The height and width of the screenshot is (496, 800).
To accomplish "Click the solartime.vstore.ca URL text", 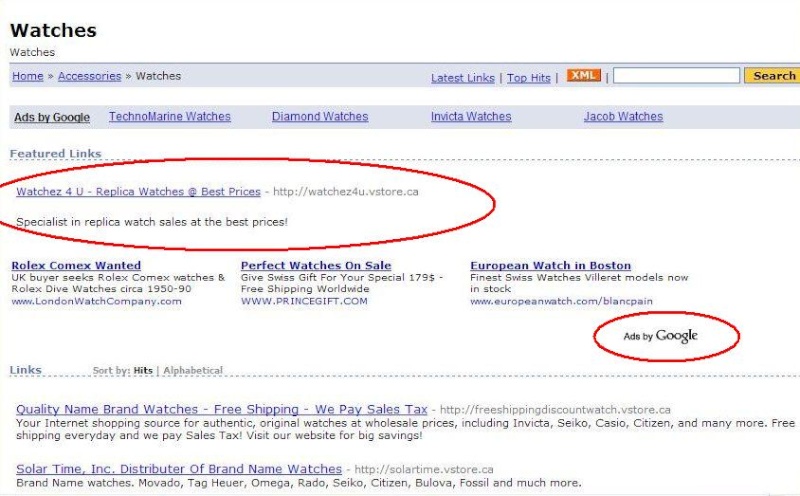I will (x=424, y=469).
